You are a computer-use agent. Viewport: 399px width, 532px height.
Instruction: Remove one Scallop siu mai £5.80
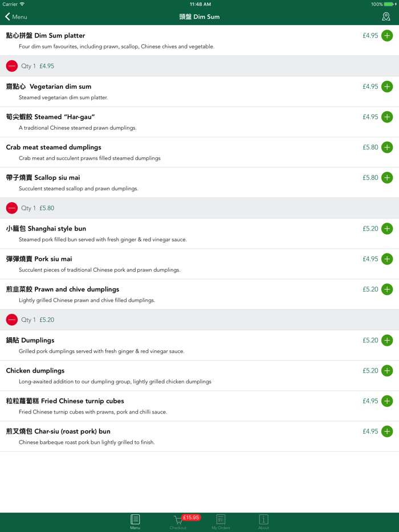(12, 208)
